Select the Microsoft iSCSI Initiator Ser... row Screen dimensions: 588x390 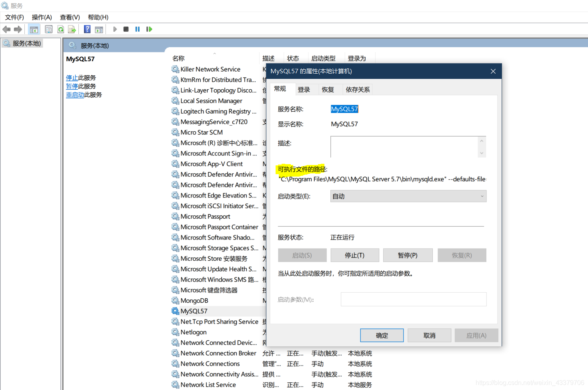tap(219, 206)
